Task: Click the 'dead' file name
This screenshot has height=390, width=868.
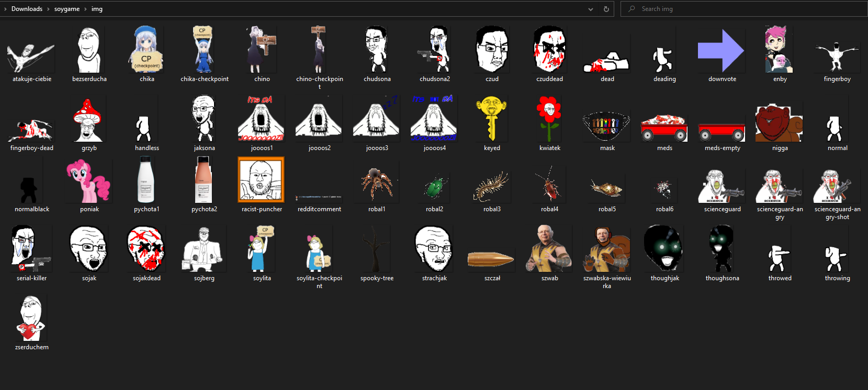Action: click(607, 79)
